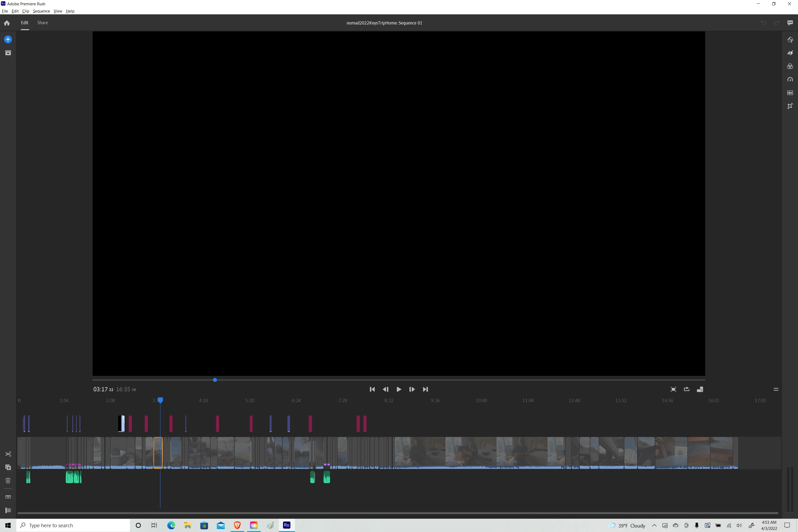798x532 pixels.
Task: Expand the preview options hamburger menu
Action: click(x=776, y=389)
